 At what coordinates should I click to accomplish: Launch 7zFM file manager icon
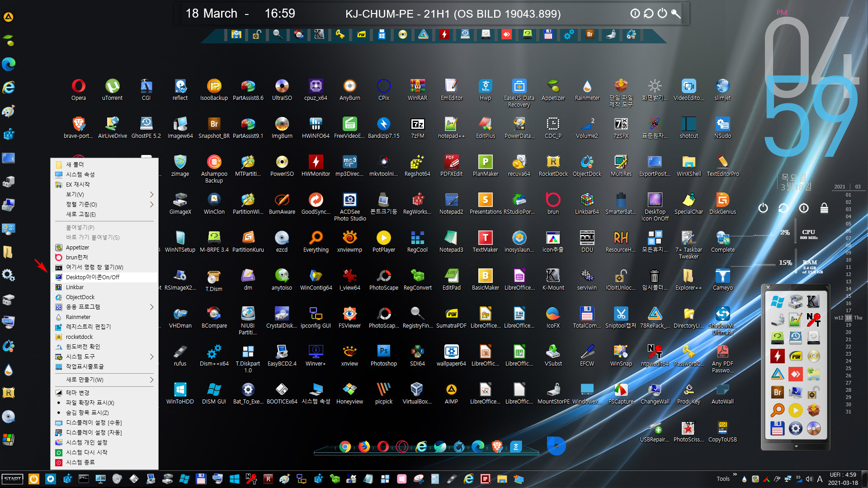417,127
